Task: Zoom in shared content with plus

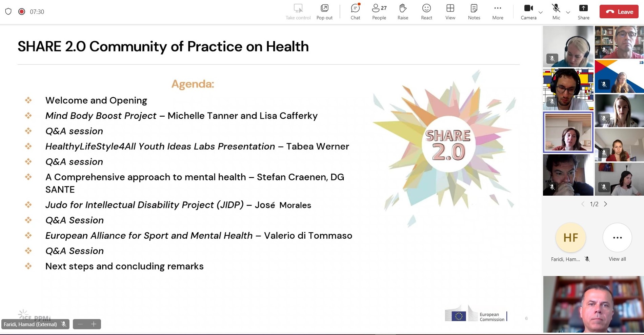Action: point(94,324)
